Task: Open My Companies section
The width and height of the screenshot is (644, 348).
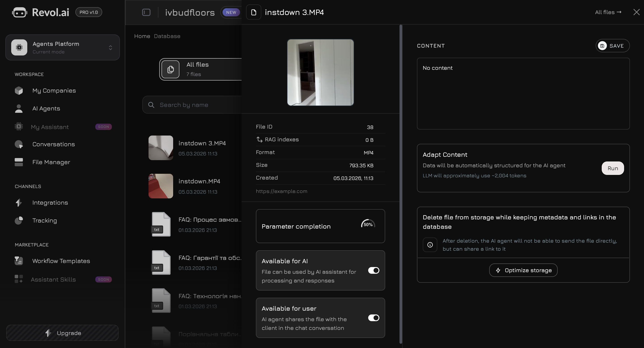Action: pyautogui.click(x=54, y=91)
